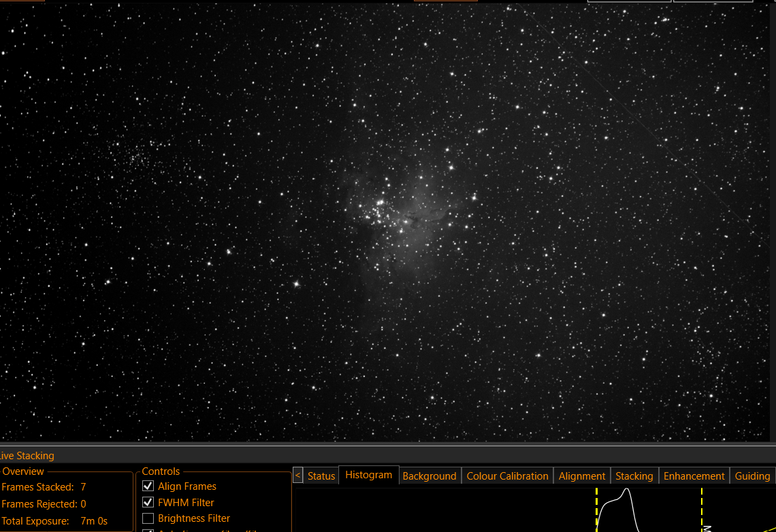
Task: Open the Enhancement tab
Action: pos(694,476)
